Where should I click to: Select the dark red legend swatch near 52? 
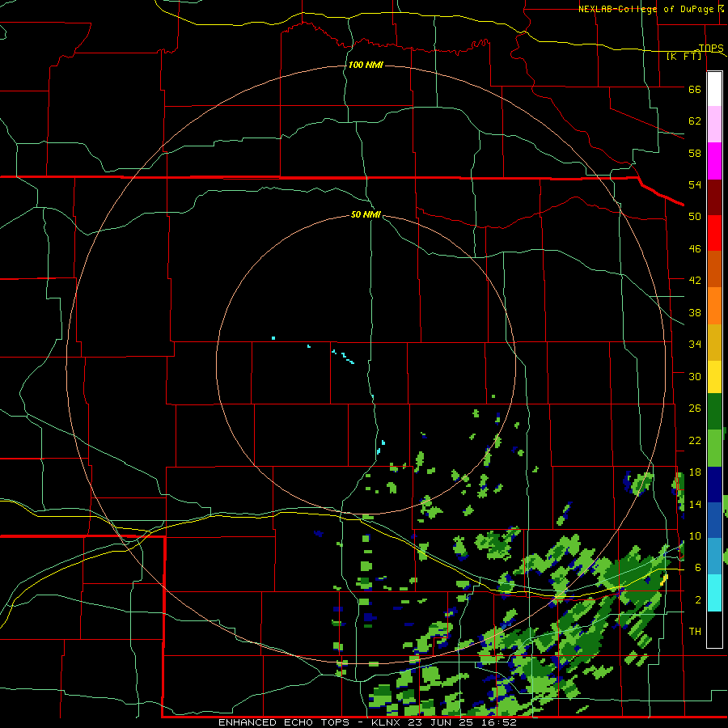pyautogui.click(x=714, y=197)
